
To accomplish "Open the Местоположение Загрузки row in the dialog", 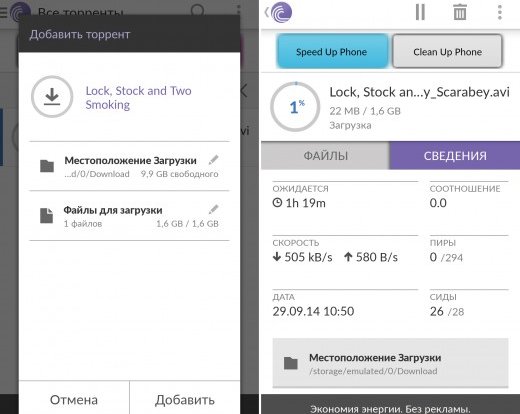I will point(129,166).
